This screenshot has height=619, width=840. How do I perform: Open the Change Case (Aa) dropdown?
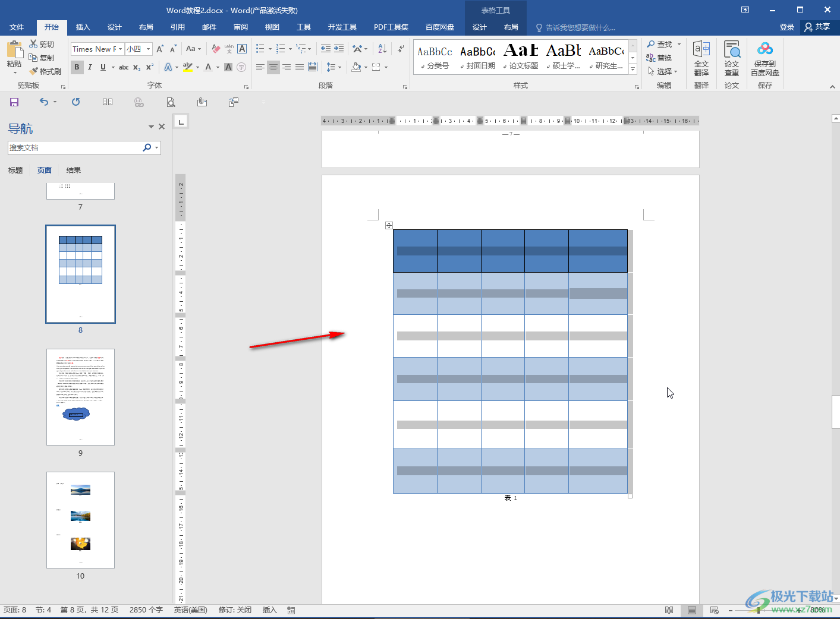pyautogui.click(x=194, y=49)
